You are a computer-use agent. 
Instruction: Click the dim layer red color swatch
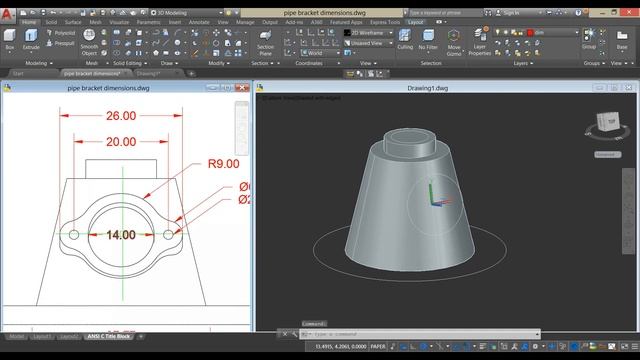click(530, 32)
